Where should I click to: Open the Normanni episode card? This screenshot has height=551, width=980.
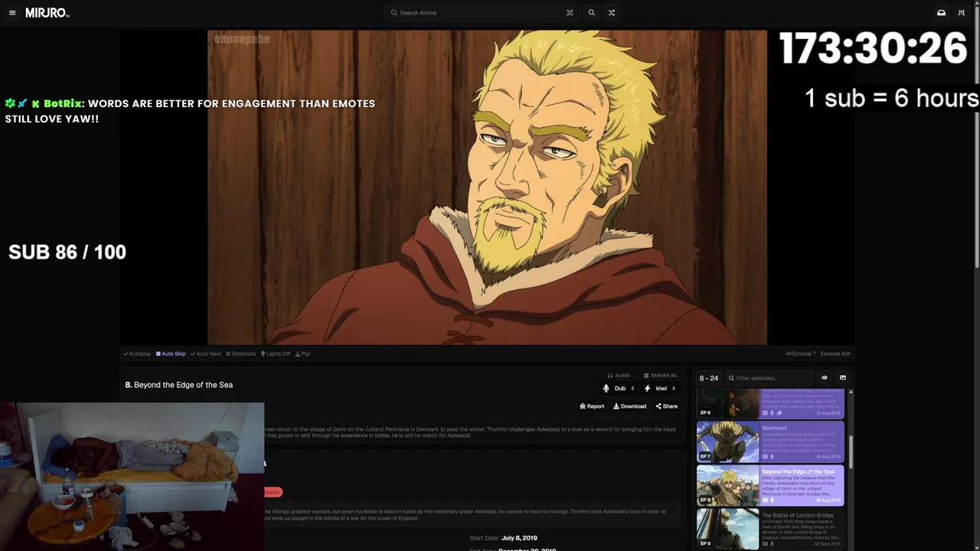(x=770, y=442)
